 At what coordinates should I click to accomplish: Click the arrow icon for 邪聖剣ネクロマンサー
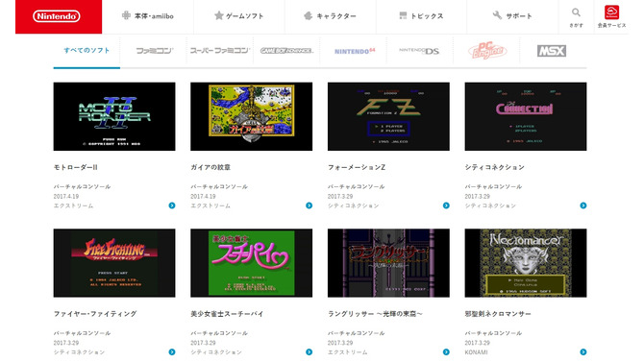click(583, 352)
